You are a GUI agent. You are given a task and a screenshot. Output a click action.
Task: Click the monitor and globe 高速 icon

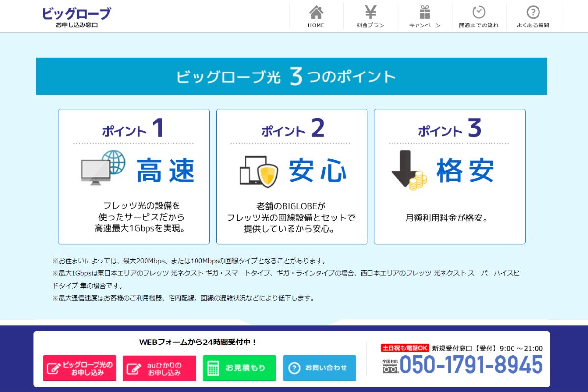click(103, 168)
